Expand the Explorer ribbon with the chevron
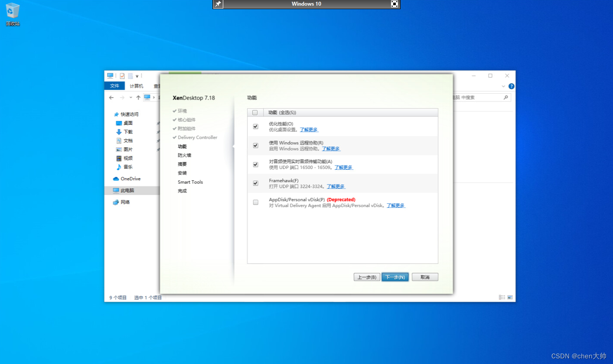This screenshot has width=613, height=364. click(503, 86)
